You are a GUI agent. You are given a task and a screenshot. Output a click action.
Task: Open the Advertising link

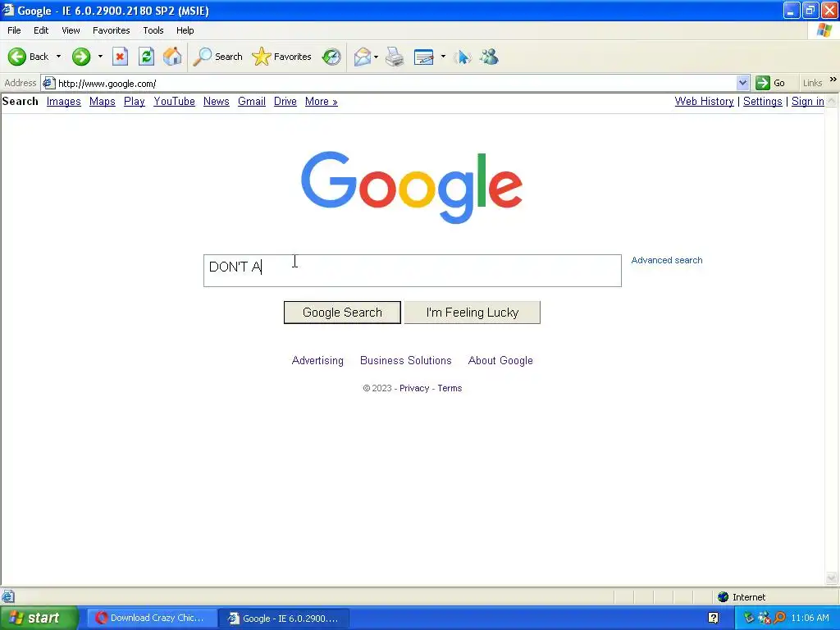click(317, 361)
